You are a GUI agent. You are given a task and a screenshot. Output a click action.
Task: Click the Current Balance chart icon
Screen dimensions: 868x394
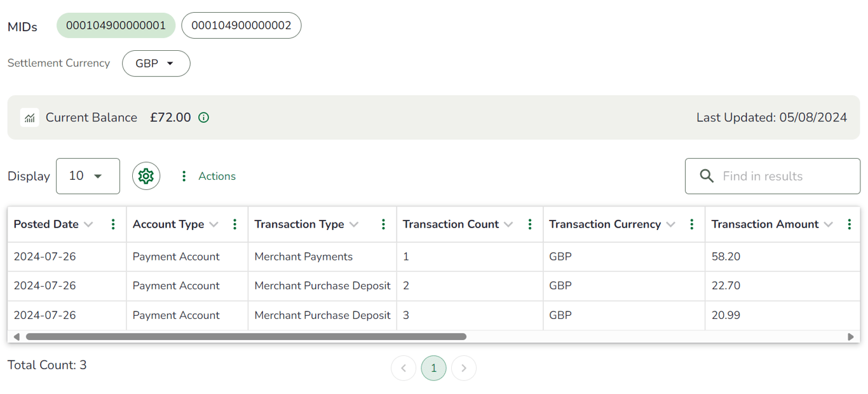point(30,118)
